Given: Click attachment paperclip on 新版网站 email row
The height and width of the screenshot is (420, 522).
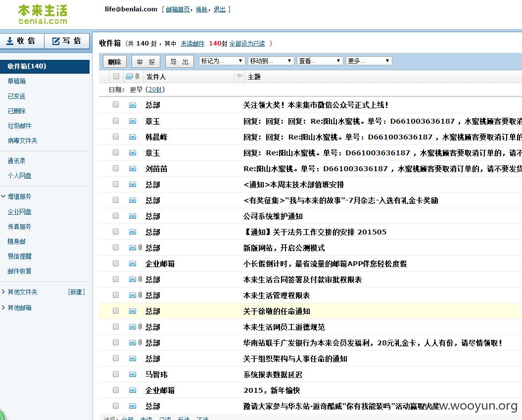Looking at the screenshot, I should (x=140, y=248).
